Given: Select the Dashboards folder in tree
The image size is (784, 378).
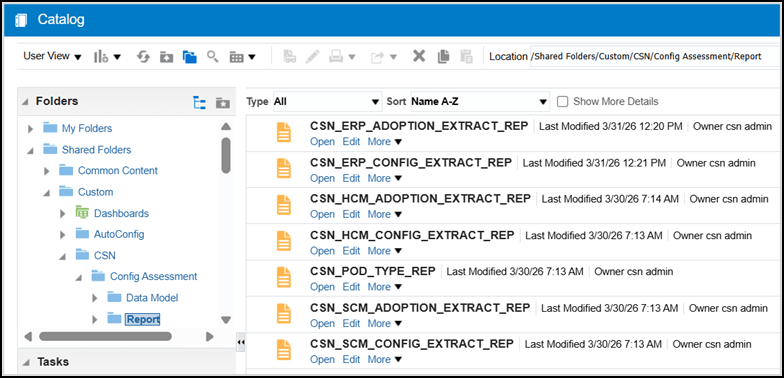Looking at the screenshot, I should coord(121,213).
